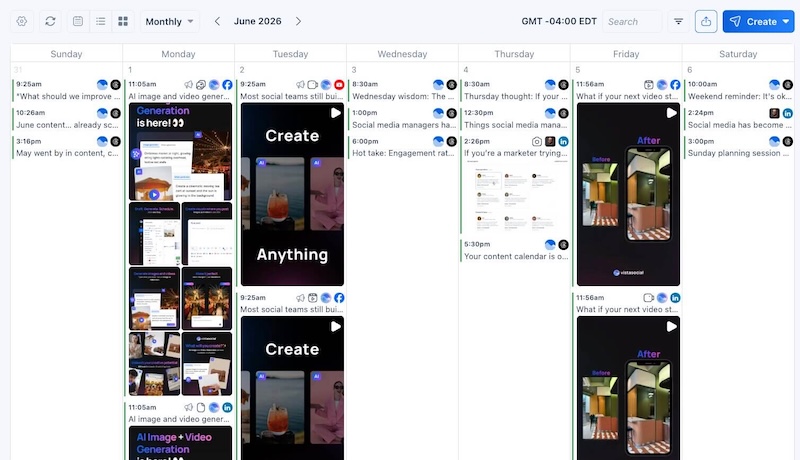Open 'Social media has become' post
This screenshot has height=460, width=800.
(740, 125)
